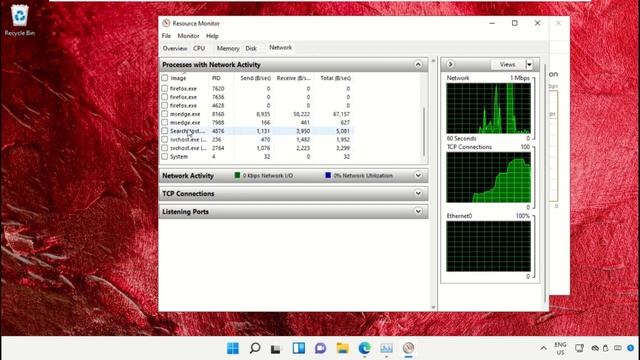This screenshot has width=640, height=360.
Task: Select System process name
Action: click(179, 156)
